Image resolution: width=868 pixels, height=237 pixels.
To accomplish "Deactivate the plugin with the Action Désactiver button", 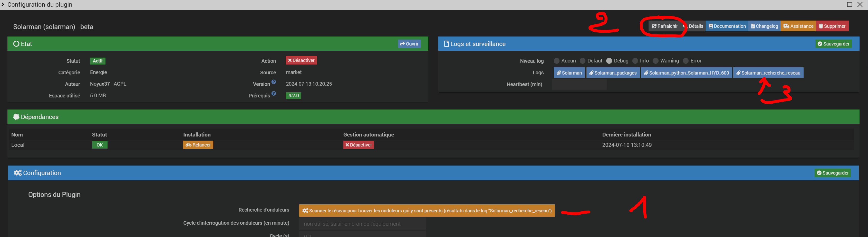I will click(301, 60).
